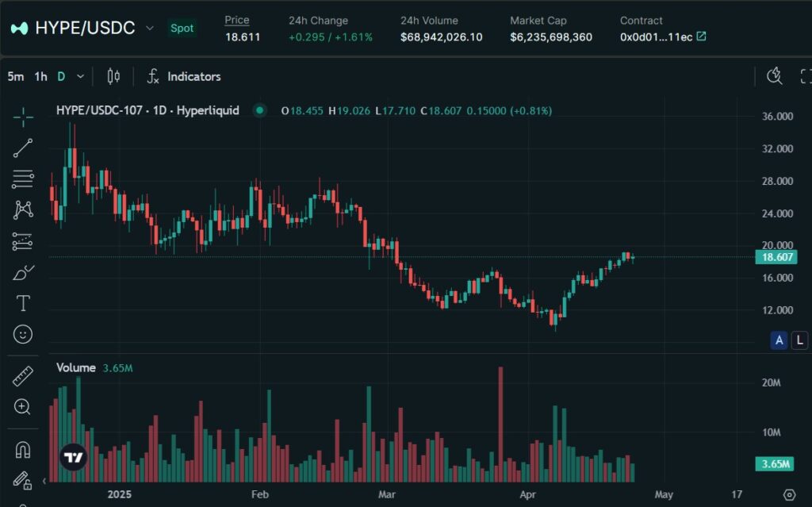The width and height of the screenshot is (812, 507).
Task: Expand the symbol dropdown beside HYPE/USDC
Action: (147, 27)
